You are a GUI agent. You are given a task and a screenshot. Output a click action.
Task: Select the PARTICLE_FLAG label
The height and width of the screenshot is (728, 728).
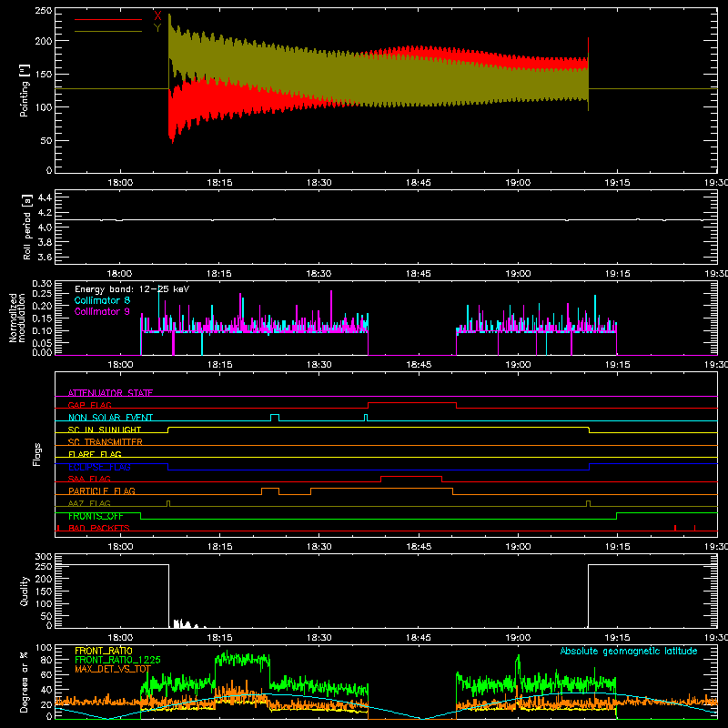102,491
